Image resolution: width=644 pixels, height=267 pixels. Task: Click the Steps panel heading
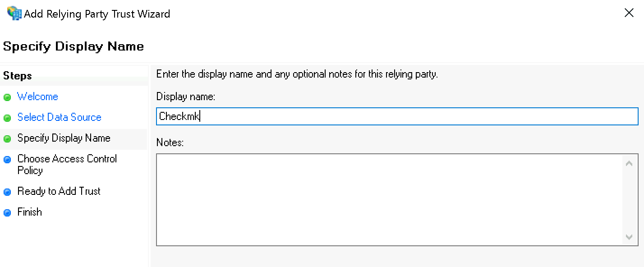tap(18, 76)
